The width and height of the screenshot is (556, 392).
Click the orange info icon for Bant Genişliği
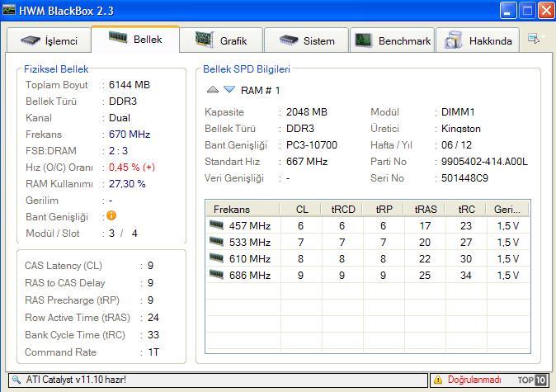click(111, 216)
